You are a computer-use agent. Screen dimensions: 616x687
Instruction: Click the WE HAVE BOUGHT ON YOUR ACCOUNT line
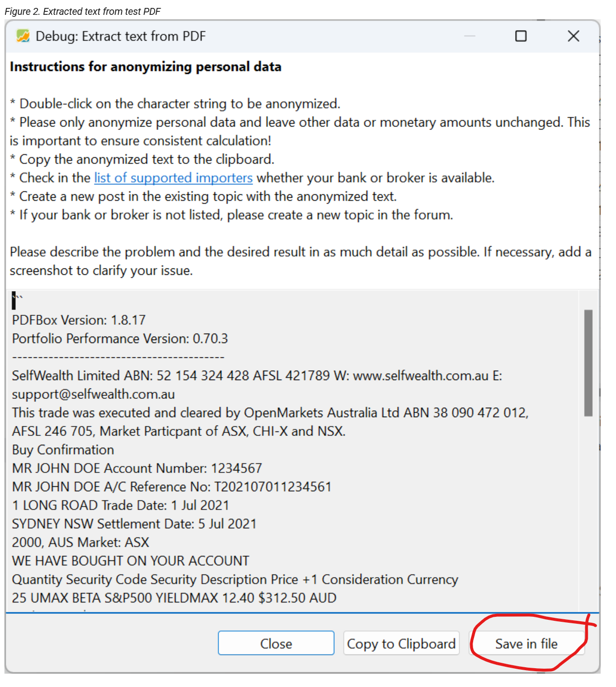point(131,561)
